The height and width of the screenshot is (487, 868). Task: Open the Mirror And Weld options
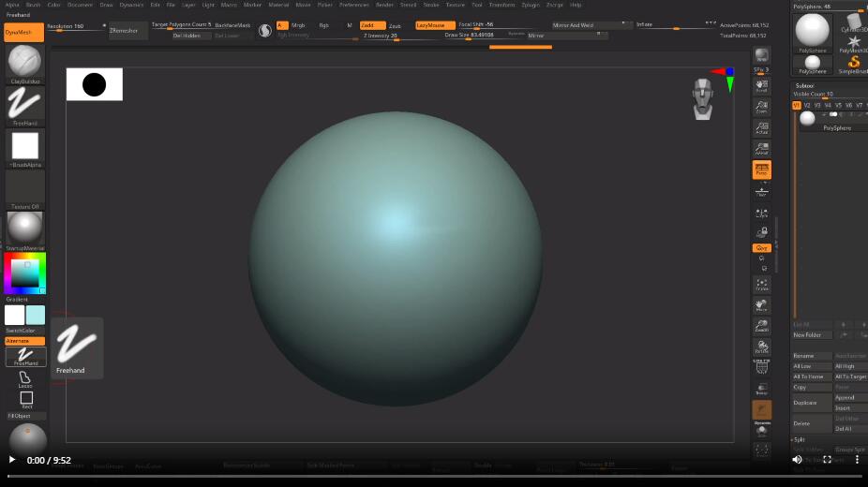[x=574, y=25]
